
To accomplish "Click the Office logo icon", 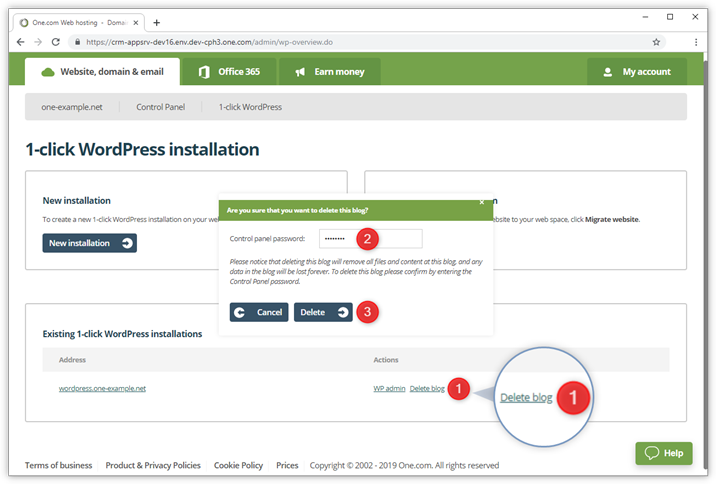I will pyautogui.click(x=204, y=72).
